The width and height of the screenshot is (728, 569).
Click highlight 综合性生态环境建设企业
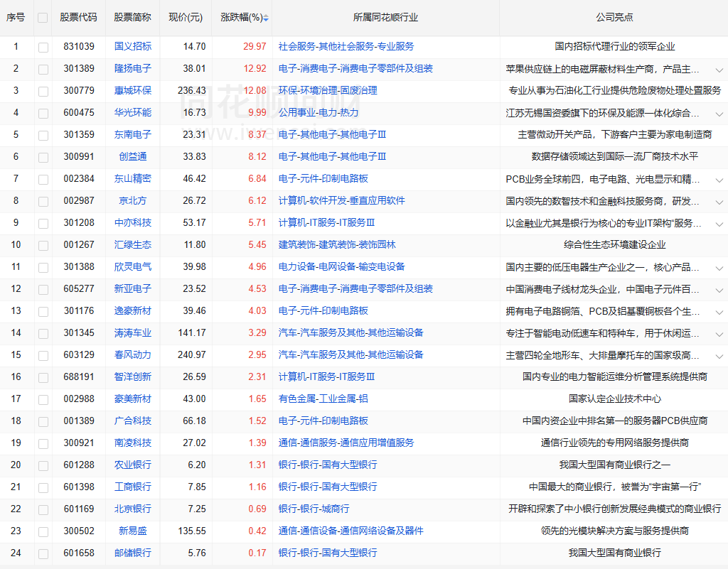tap(615, 245)
